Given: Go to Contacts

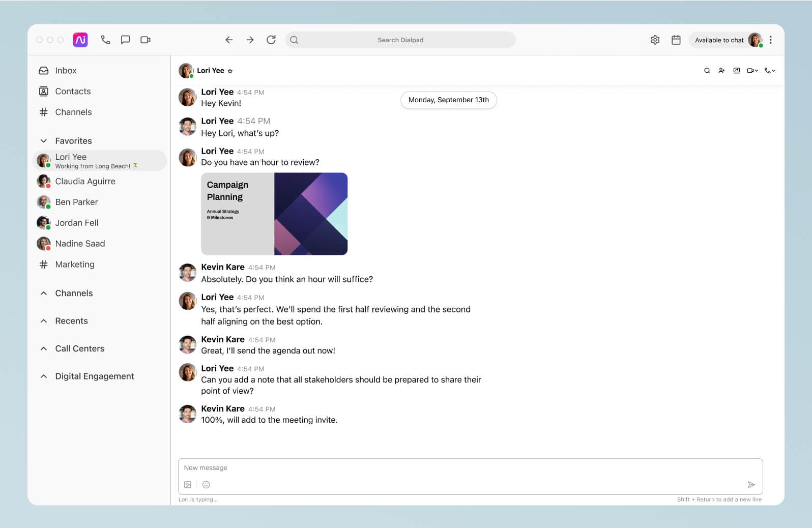Looking at the screenshot, I should point(73,92).
